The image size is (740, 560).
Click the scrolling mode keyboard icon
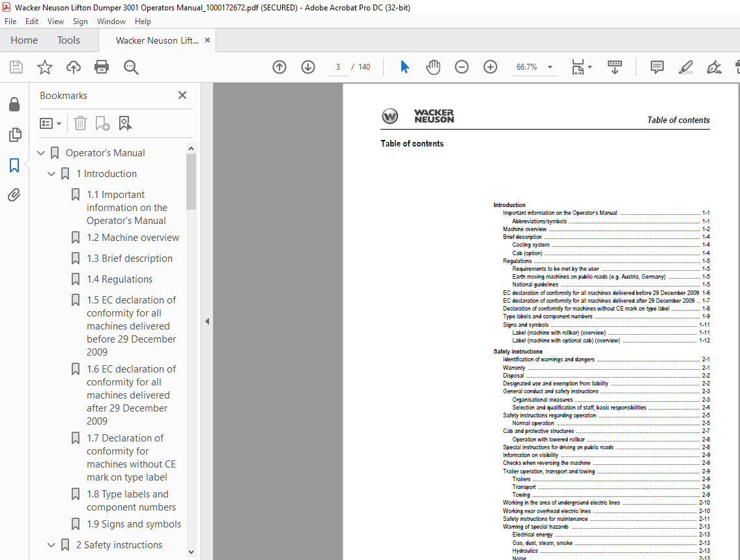[614, 67]
